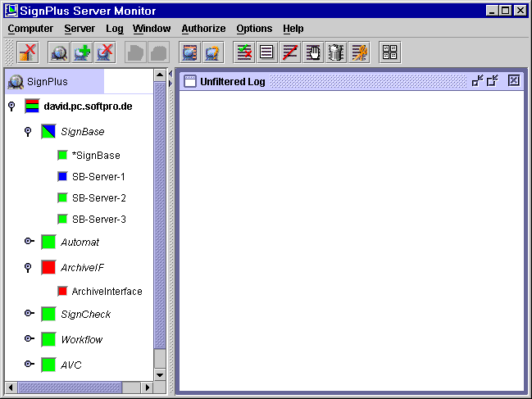Open the Authorize menu
532x399 pixels.
(x=203, y=29)
